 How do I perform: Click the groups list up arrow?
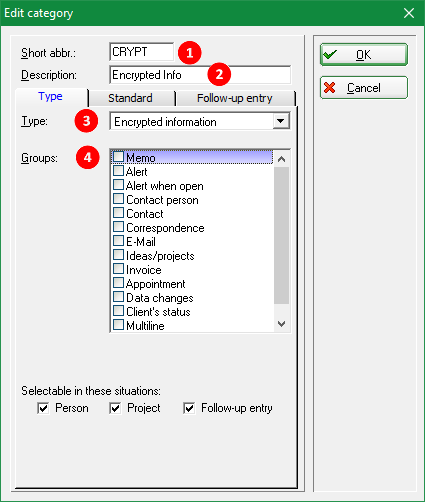(282, 159)
